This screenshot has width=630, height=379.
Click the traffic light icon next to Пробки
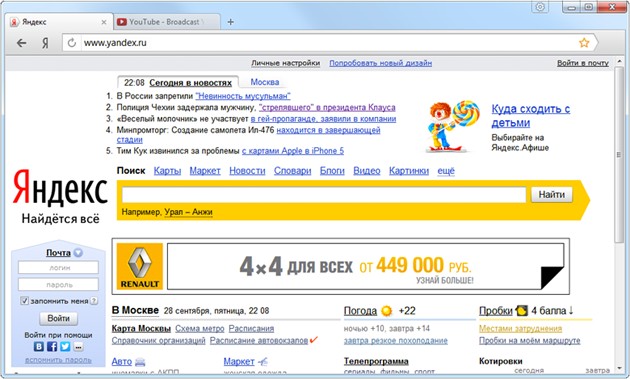pos(521,310)
